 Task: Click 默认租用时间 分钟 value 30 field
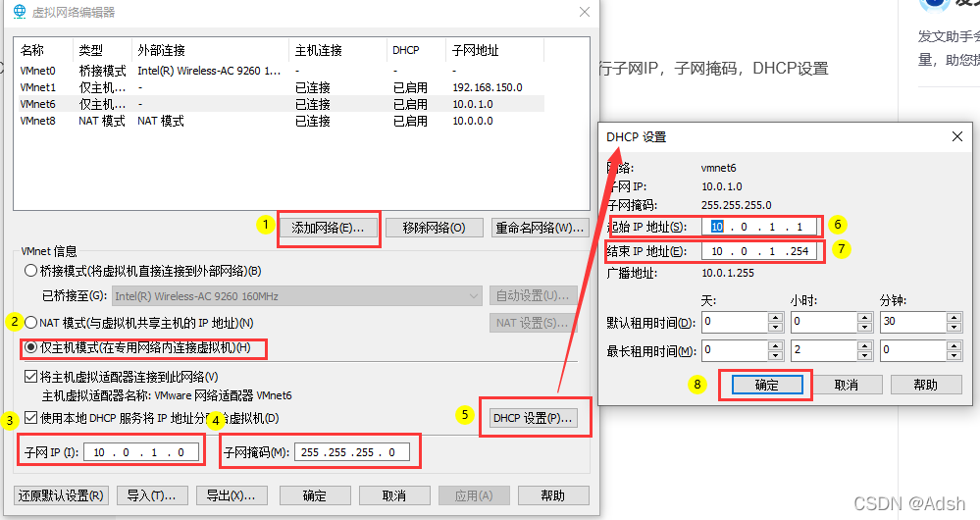click(x=913, y=322)
